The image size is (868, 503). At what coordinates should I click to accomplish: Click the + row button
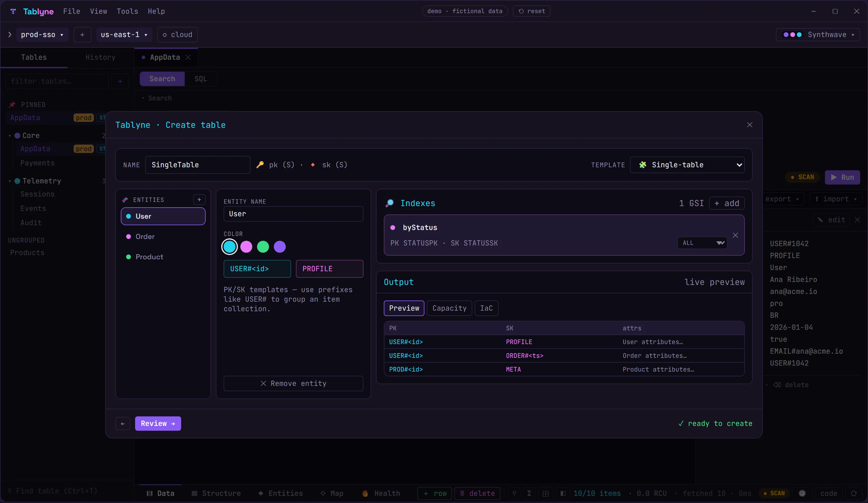point(435,493)
